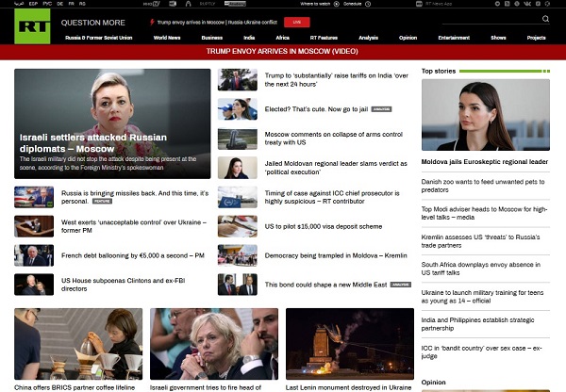Open the Opinion nav item
Screen dimensions: 566x392
[408, 38]
